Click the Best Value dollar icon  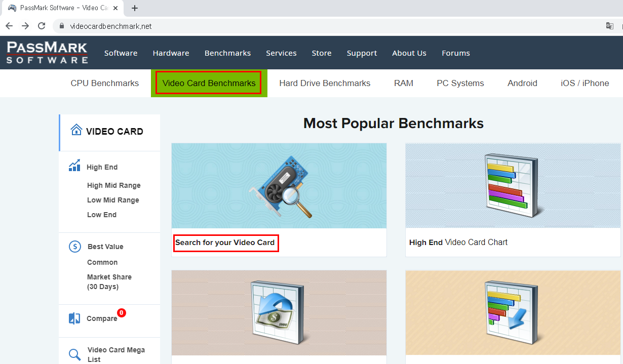tap(74, 247)
